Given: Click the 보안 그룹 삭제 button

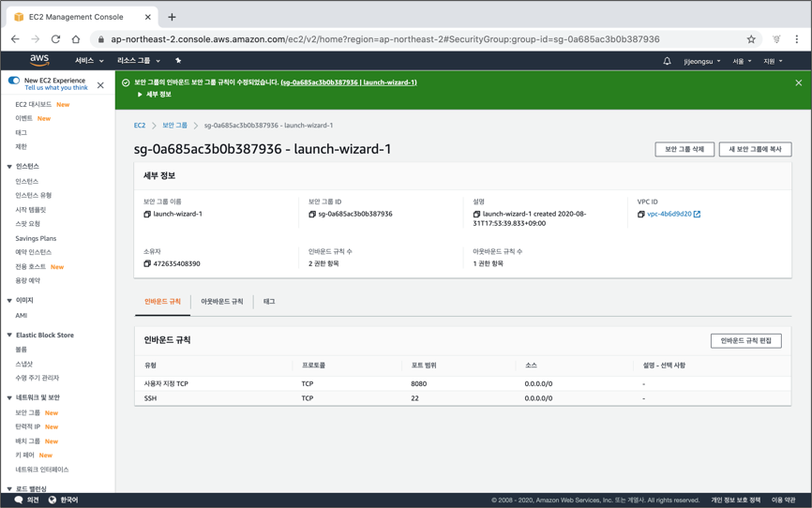Looking at the screenshot, I should click(x=684, y=149).
